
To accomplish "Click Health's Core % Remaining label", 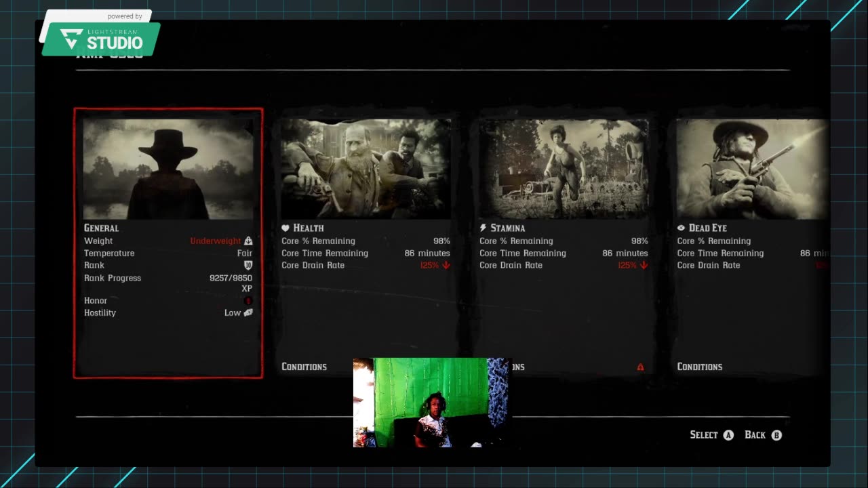I will [x=318, y=241].
